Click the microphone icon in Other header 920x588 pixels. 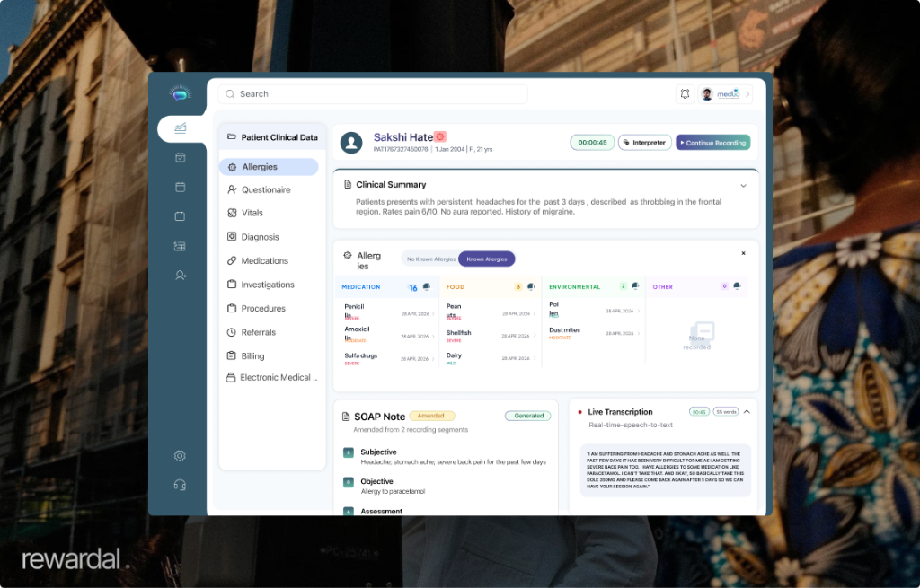click(737, 286)
